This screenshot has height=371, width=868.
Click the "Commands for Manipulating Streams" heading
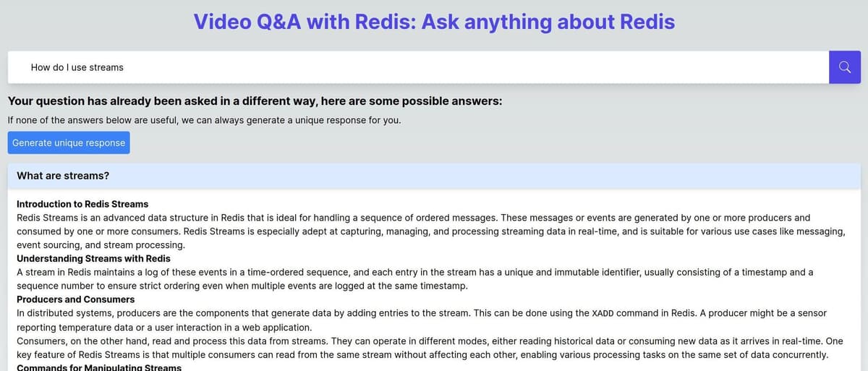99,367
